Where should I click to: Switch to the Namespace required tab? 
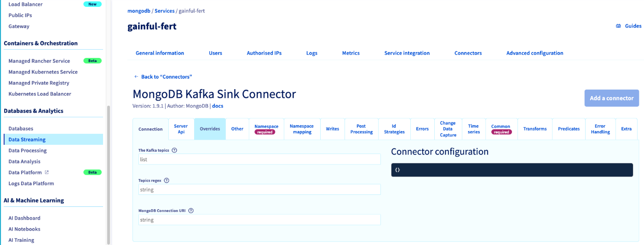266,129
